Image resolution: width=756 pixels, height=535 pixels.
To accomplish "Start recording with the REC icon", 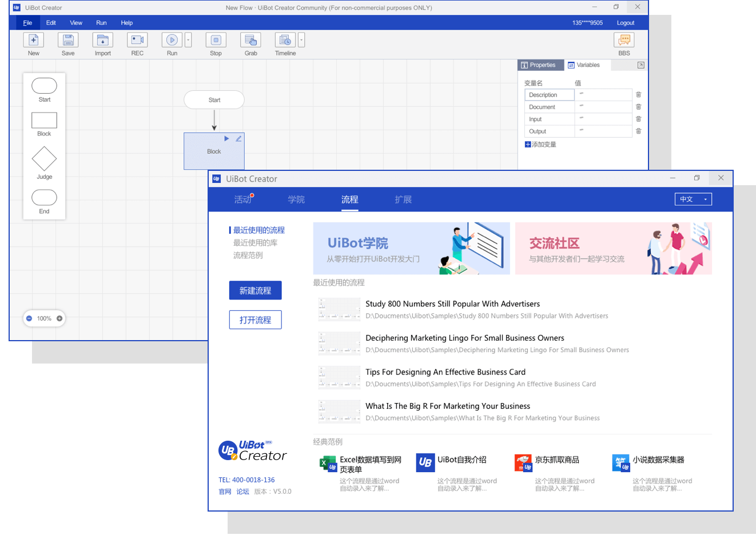I will tap(137, 40).
